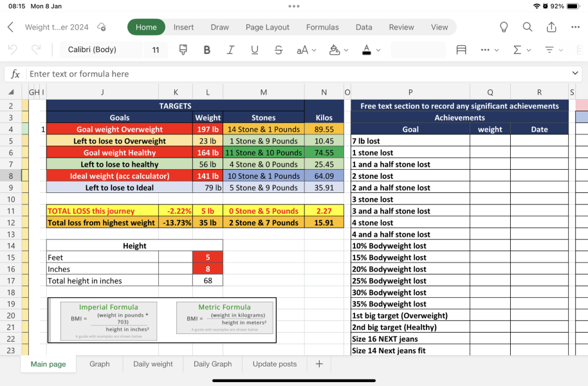Toggle bold formatting
The width and height of the screenshot is (588, 386).
tap(207, 50)
